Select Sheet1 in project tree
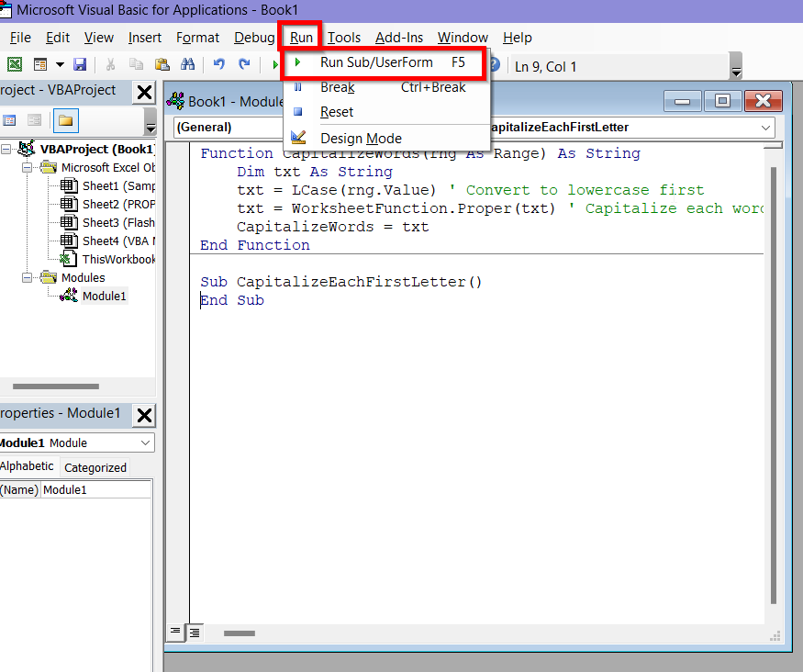Screen dimensions: 803x672 point(118,186)
